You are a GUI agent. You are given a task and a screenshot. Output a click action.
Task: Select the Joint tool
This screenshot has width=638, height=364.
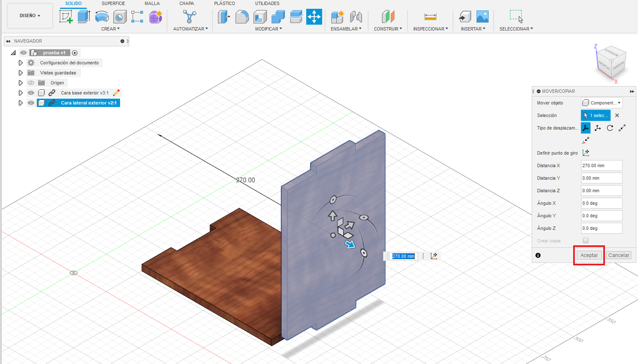pyautogui.click(x=356, y=17)
